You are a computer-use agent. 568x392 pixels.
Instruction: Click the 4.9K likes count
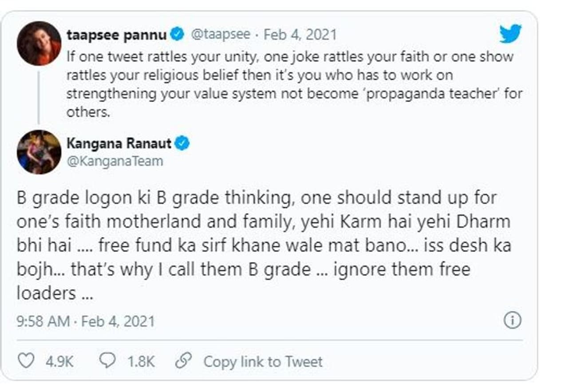[59, 361]
